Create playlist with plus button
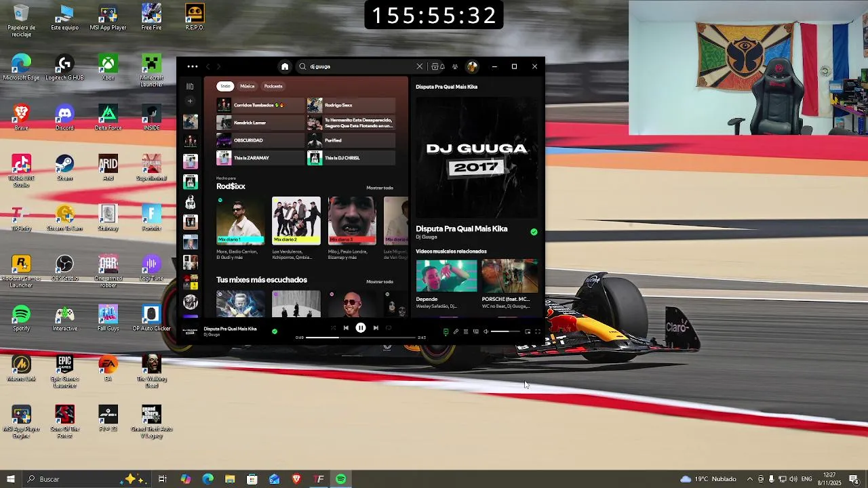 [190, 101]
